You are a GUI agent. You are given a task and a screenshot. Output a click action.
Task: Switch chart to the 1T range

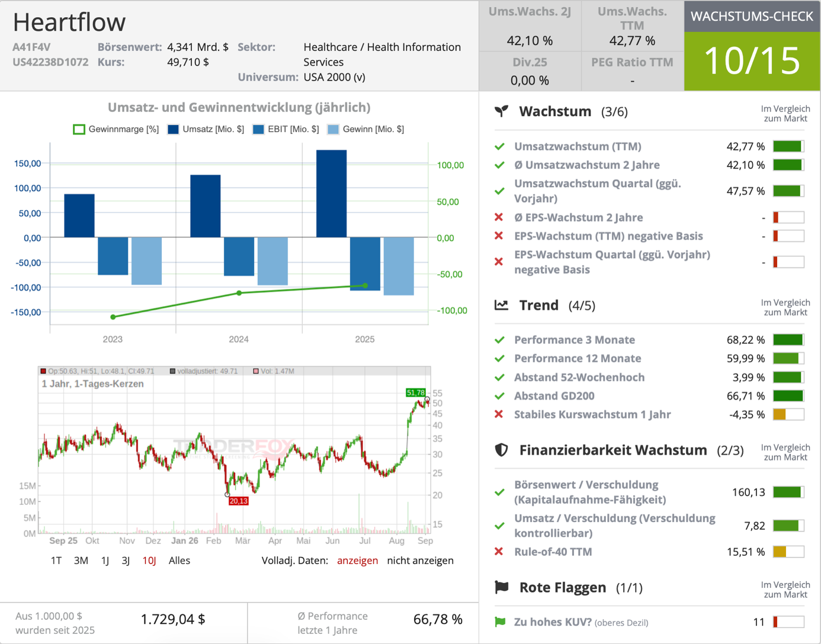point(56,561)
